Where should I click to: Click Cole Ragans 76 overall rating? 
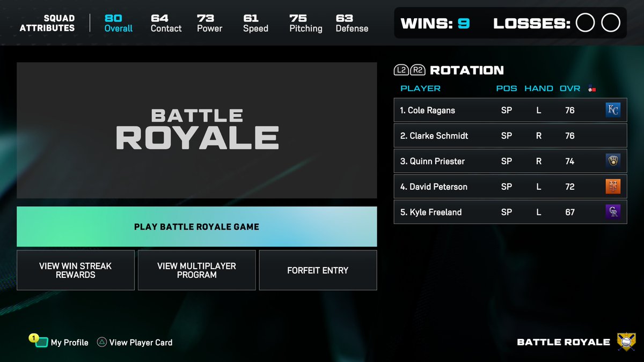(x=570, y=110)
